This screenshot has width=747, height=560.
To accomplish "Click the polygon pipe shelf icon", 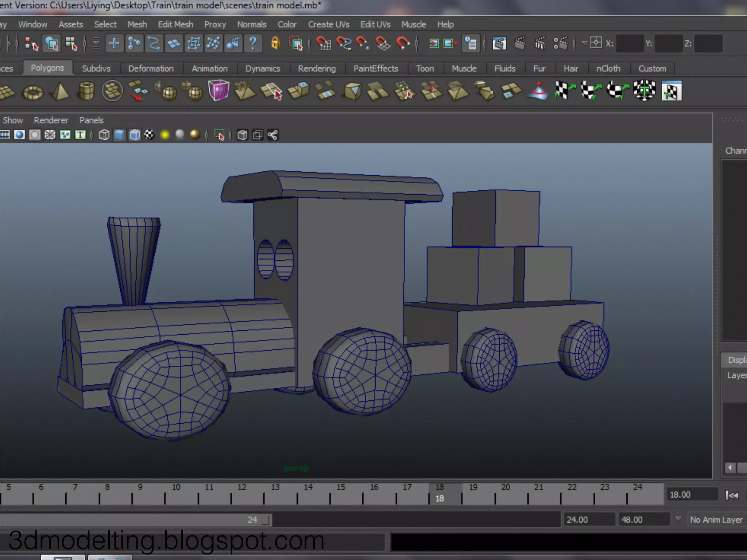I will (x=86, y=91).
